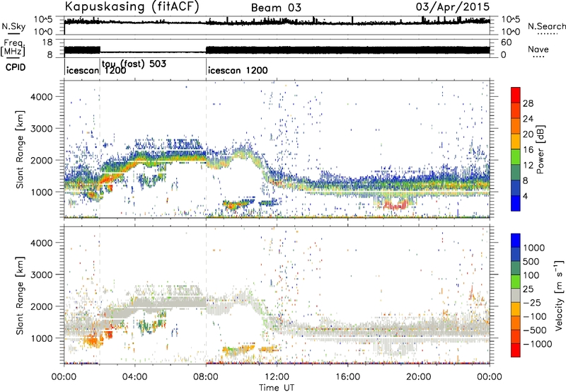Click the Time UT axis title
566x392 pixels.
(277, 387)
